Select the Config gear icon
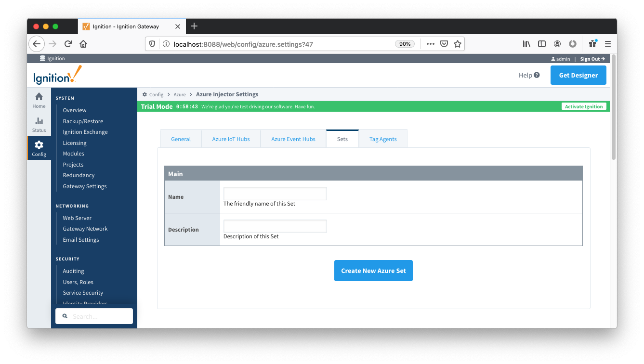Viewport: 644px width, 364px height. (39, 145)
